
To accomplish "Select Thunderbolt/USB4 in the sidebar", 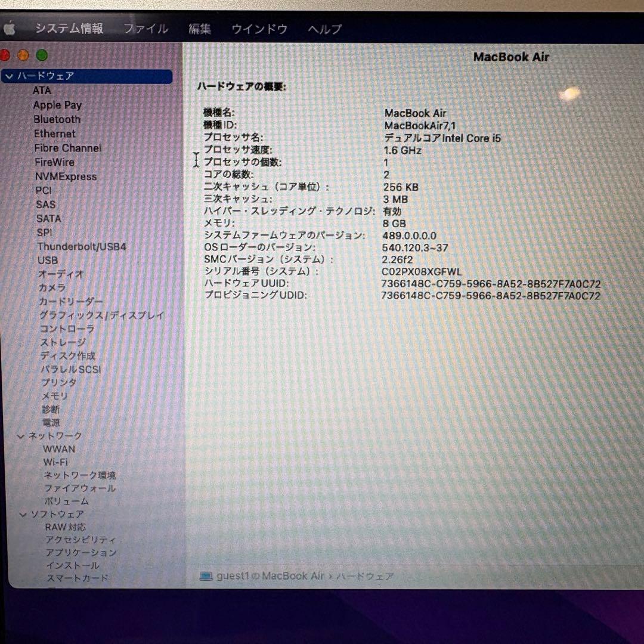I will tap(82, 246).
